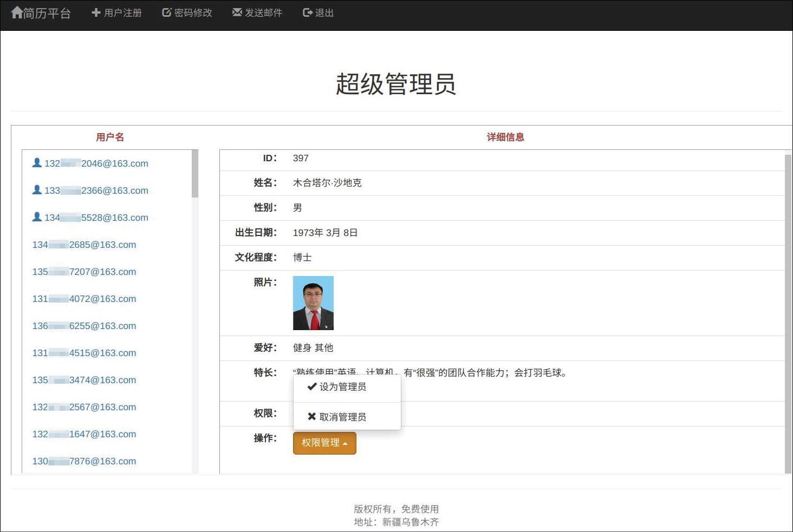Click the edit pencil icon for 密码修改

(x=167, y=12)
